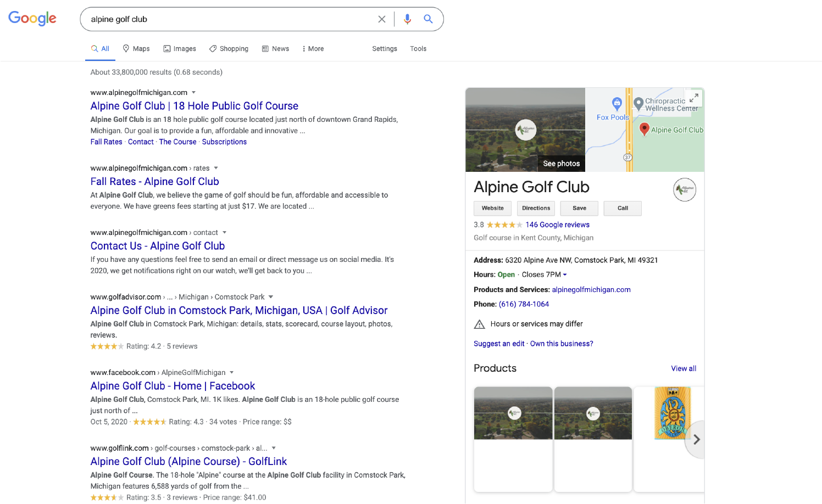Open the GolfLink Alpine Course result
This screenshot has height=504, width=822.
[188, 462]
